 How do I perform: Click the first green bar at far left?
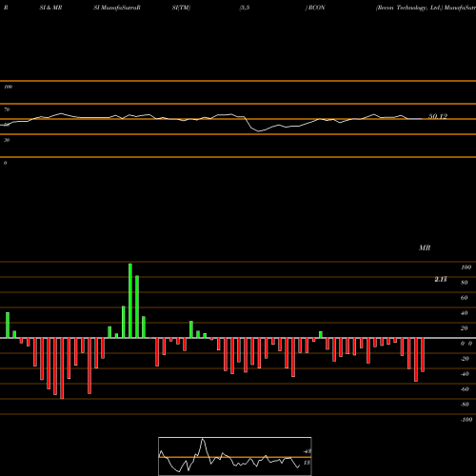click(x=8, y=326)
